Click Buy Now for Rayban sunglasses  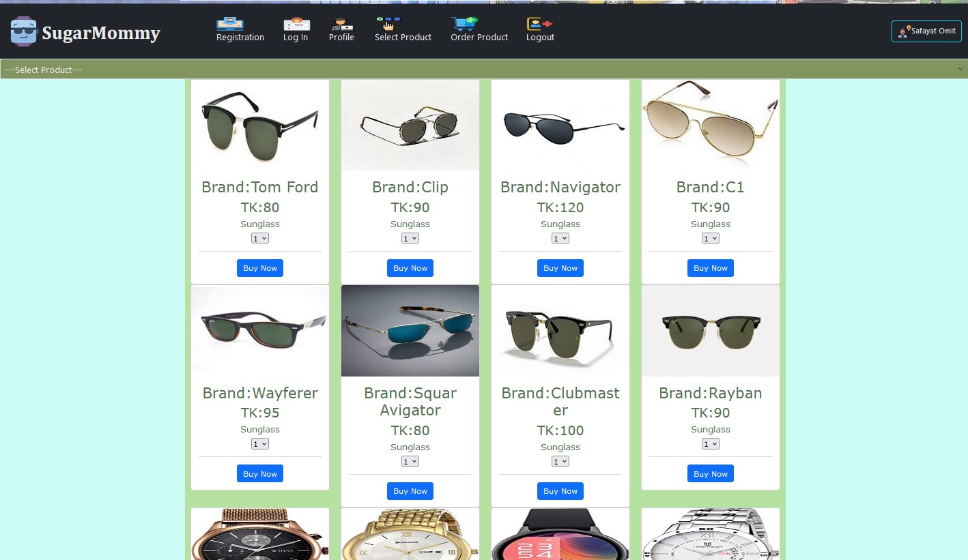coord(711,474)
